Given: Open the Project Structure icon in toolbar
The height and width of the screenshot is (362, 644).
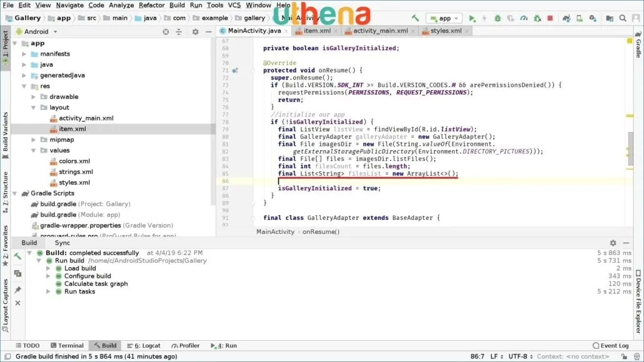Looking at the screenshot, I should click(610, 18).
